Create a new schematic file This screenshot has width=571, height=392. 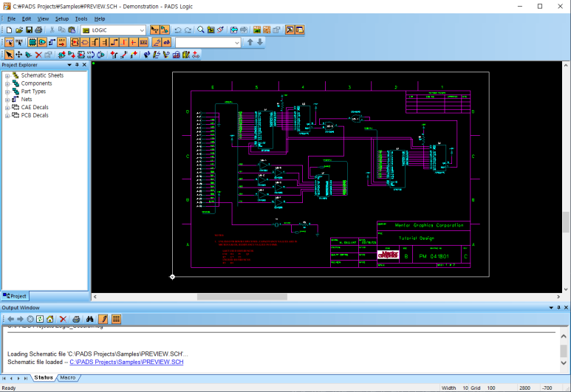click(x=9, y=30)
